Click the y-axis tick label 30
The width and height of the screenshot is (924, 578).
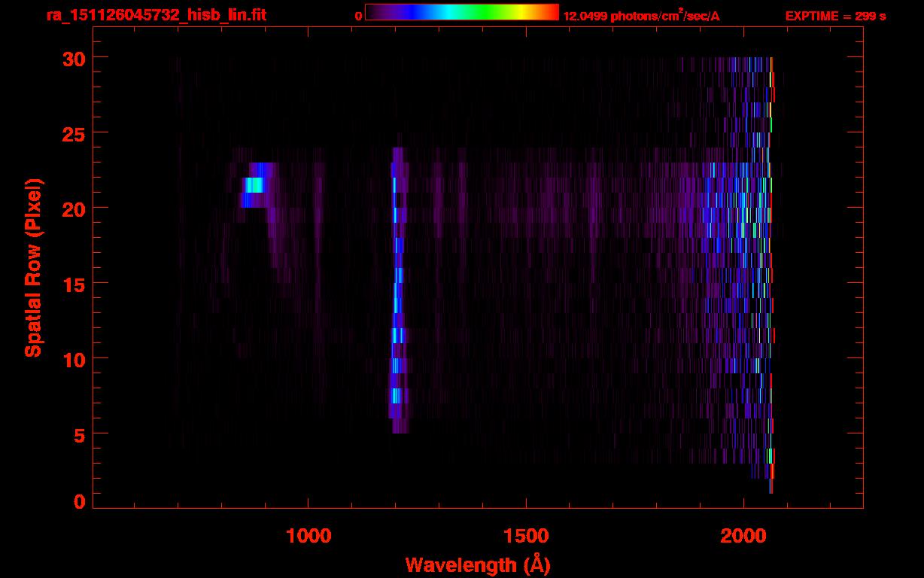(x=73, y=58)
